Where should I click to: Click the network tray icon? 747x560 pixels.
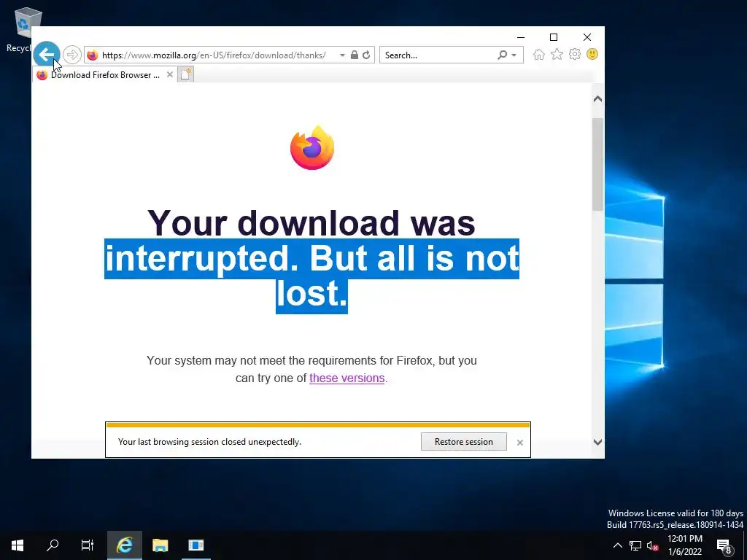coord(635,545)
